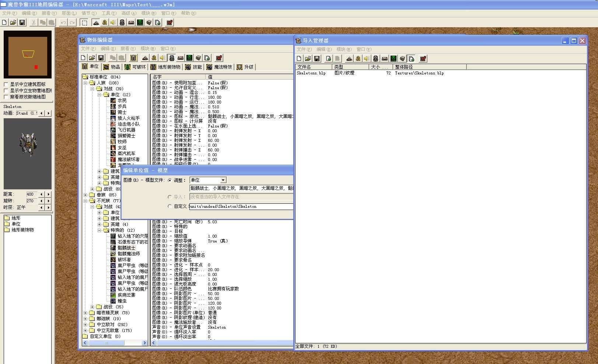
Task: Open the 单位 dropdown in model dialog
Action: tap(223, 180)
